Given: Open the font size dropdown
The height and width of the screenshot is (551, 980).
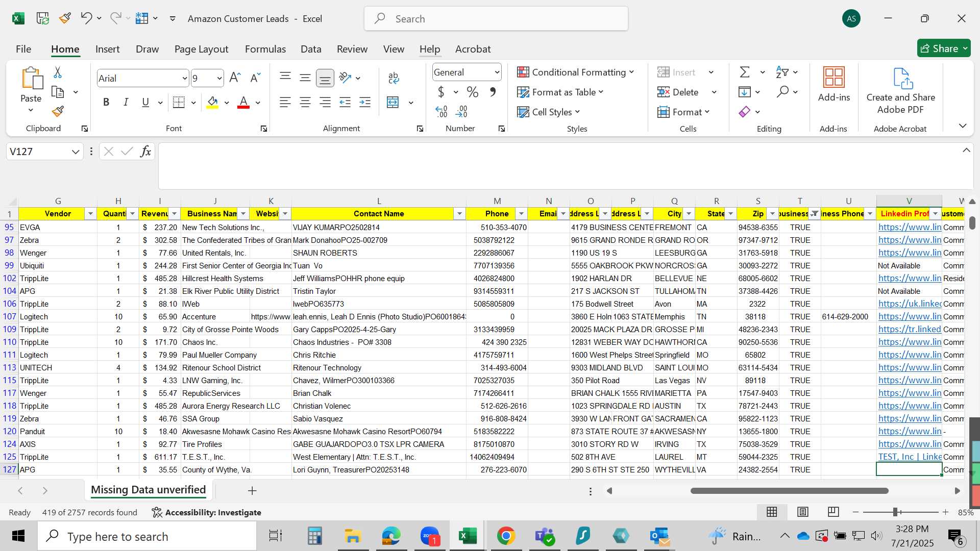Looking at the screenshot, I should point(219,79).
